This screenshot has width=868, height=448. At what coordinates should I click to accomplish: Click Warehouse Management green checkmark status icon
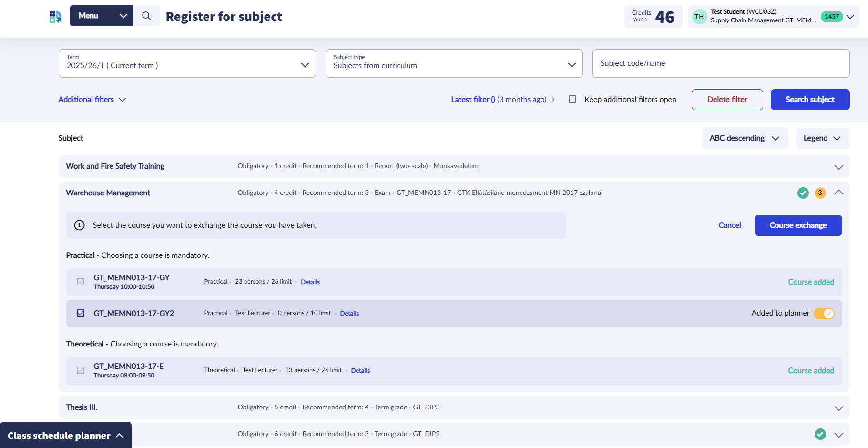tap(803, 193)
